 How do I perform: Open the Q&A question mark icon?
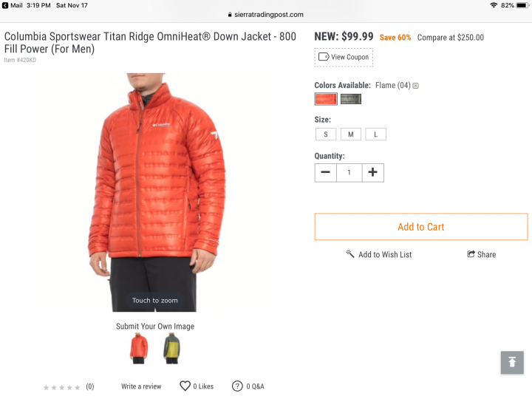[x=237, y=386]
